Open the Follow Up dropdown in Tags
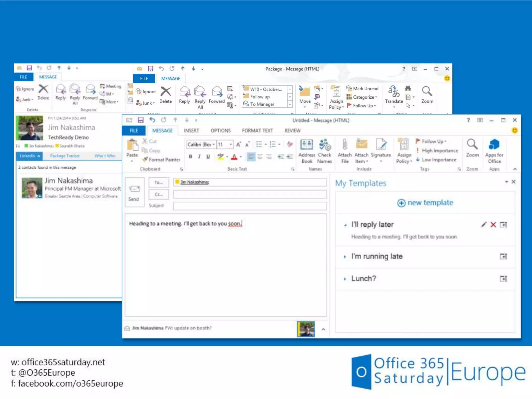Screen dimensions: 532x399 click(x=434, y=141)
